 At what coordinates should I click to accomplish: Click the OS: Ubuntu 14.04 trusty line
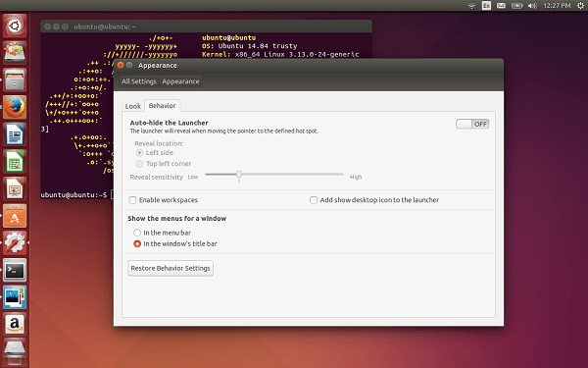pos(249,46)
